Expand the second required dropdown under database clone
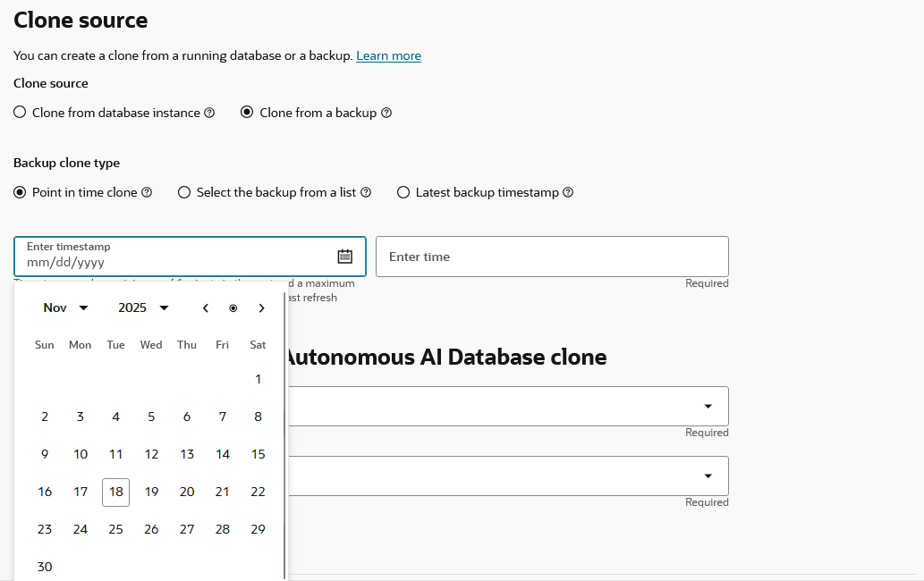Viewport: 924px width, 581px height. click(x=708, y=476)
